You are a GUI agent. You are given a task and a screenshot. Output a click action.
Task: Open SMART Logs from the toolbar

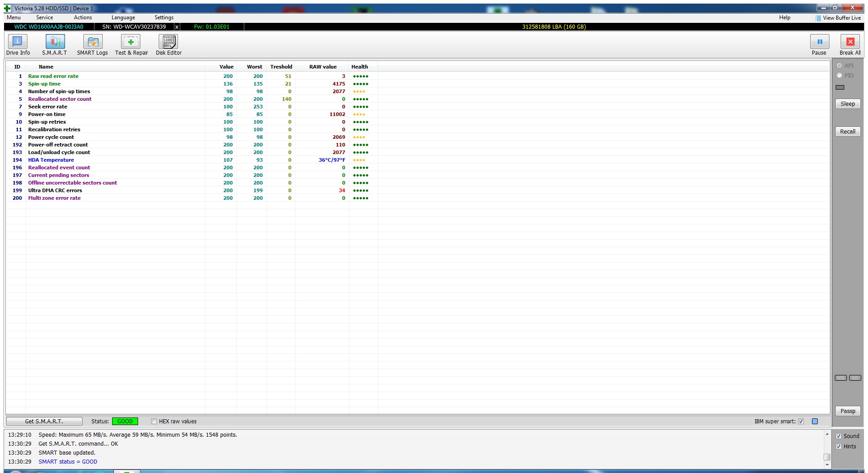[x=92, y=42]
